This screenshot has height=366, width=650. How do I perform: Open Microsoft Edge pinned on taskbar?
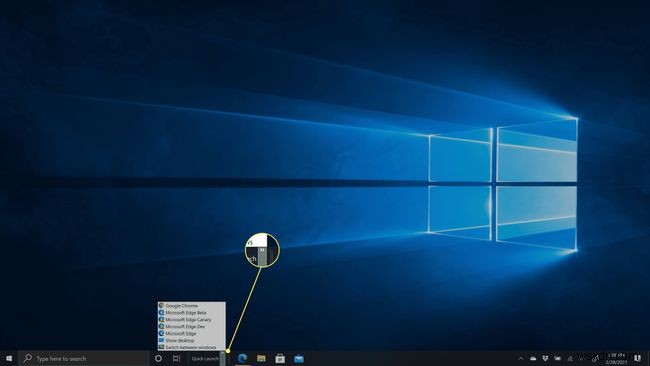[x=243, y=359]
